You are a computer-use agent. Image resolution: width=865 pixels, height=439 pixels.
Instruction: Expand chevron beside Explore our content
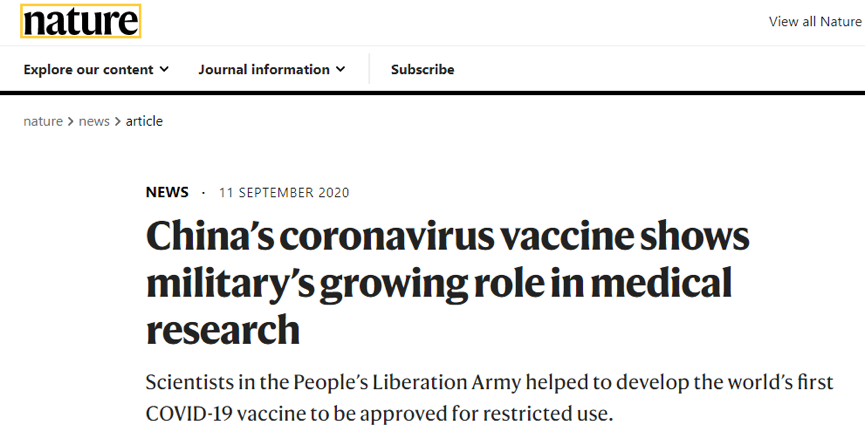164,69
